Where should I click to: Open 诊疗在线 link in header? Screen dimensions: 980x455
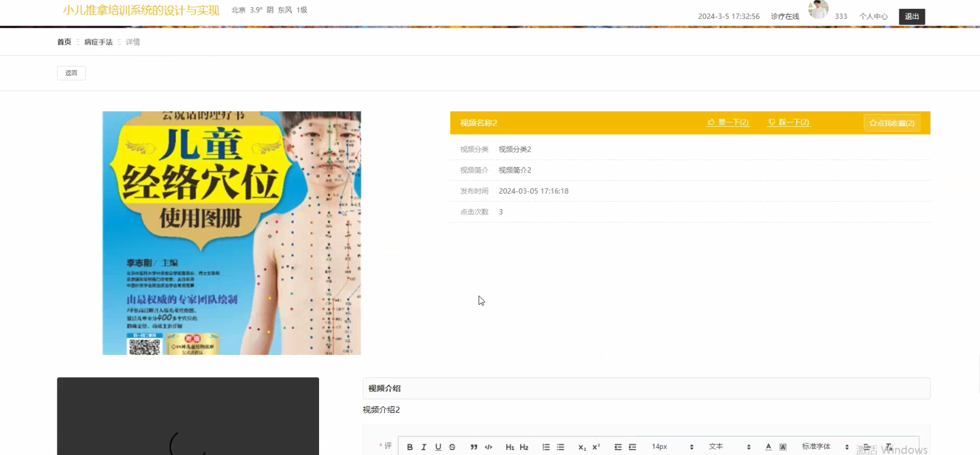point(785,17)
